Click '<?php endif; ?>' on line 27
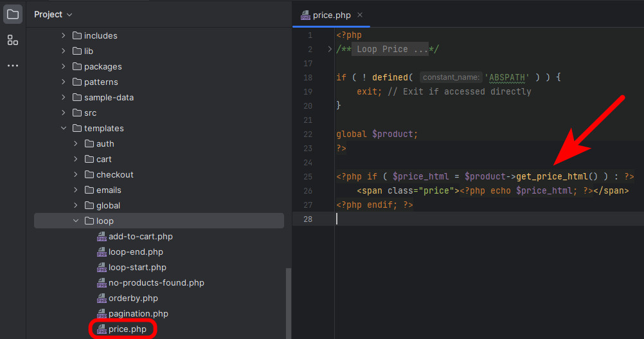 (x=375, y=205)
